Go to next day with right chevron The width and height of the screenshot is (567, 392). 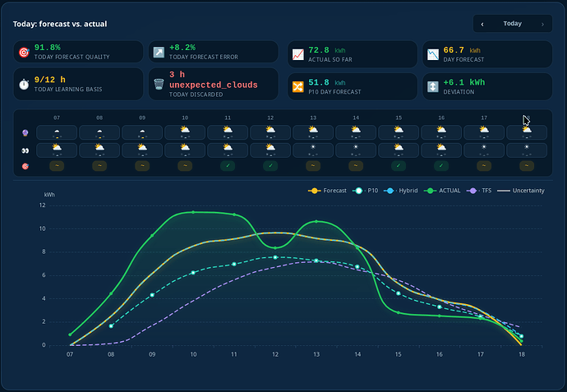pyautogui.click(x=542, y=24)
